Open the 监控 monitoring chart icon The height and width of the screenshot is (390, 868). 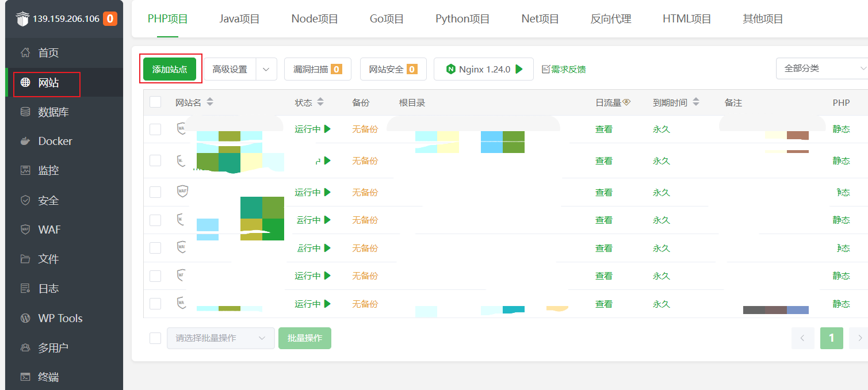tap(25, 170)
